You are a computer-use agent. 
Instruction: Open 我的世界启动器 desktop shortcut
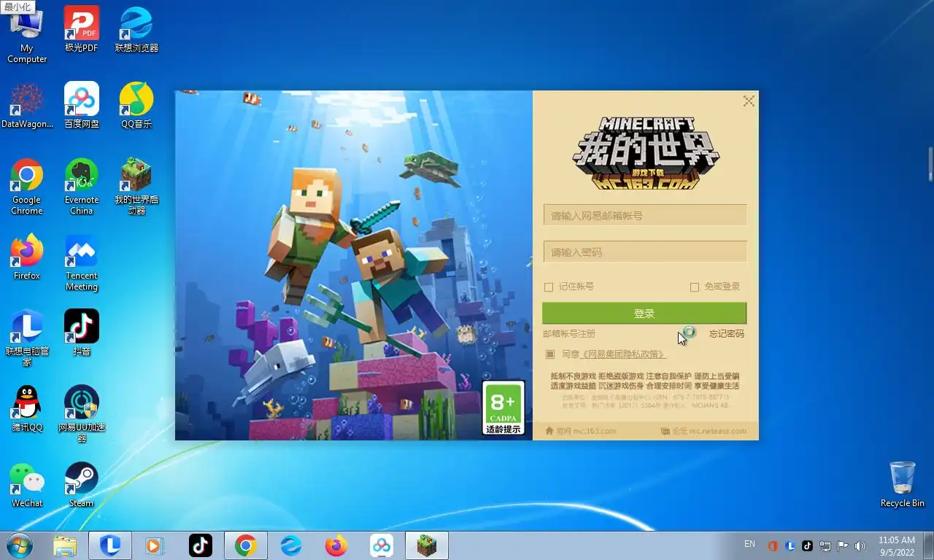[136, 187]
